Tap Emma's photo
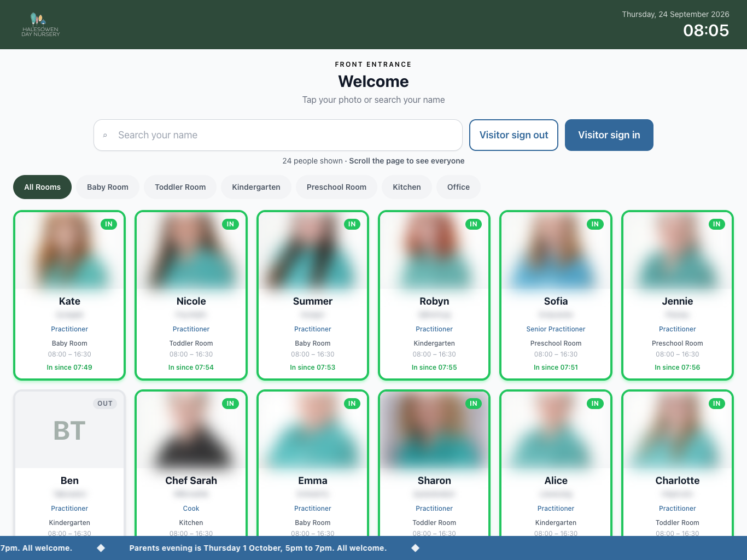Image resolution: width=747 pixels, height=560 pixels. (x=313, y=430)
